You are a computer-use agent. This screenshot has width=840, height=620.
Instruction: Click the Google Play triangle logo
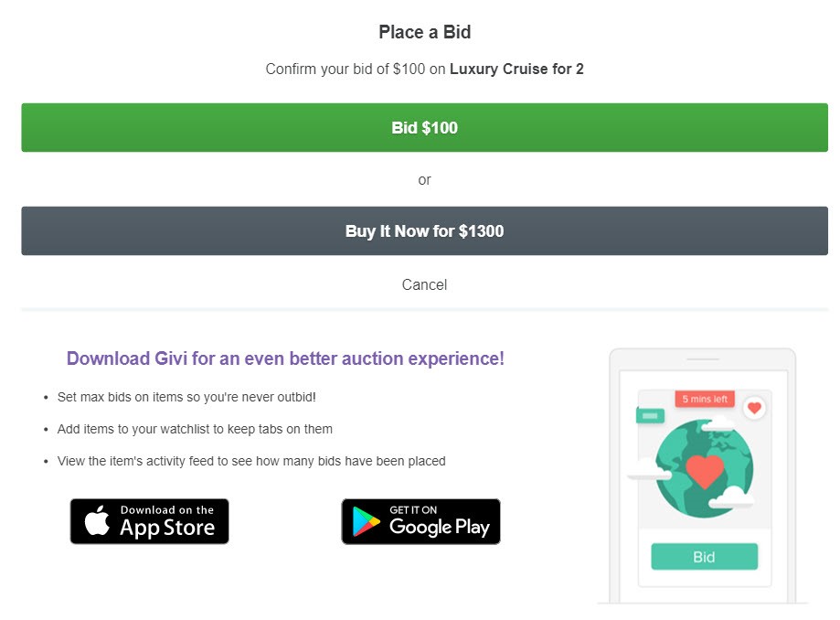[366, 521]
